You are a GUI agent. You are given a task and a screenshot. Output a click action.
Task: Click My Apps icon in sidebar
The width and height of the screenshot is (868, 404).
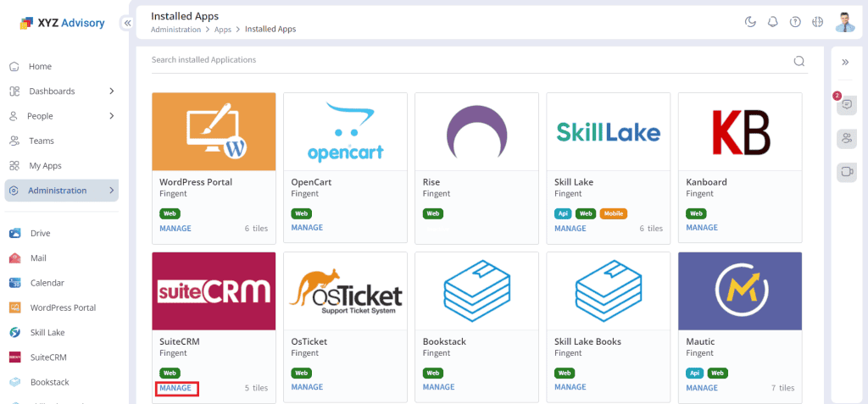(15, 166)
